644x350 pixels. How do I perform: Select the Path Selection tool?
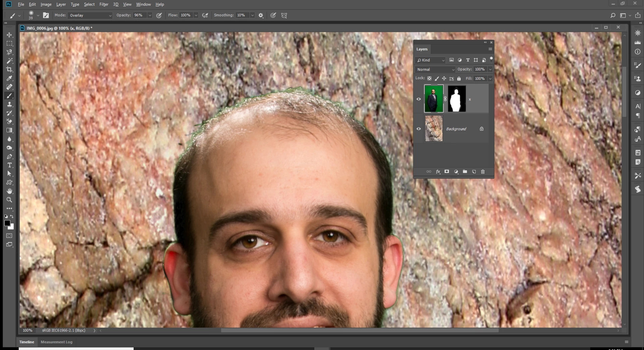9,174
